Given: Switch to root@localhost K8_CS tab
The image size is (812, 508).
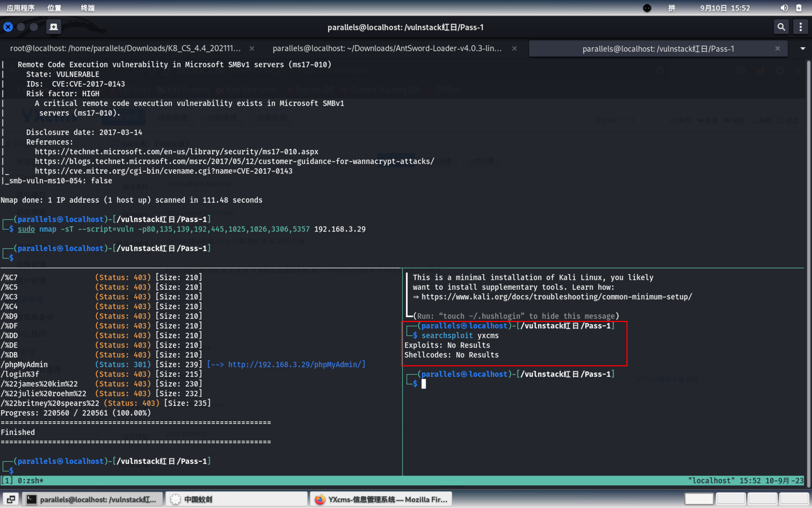Looking at the screenshot, I should point(125,48).
